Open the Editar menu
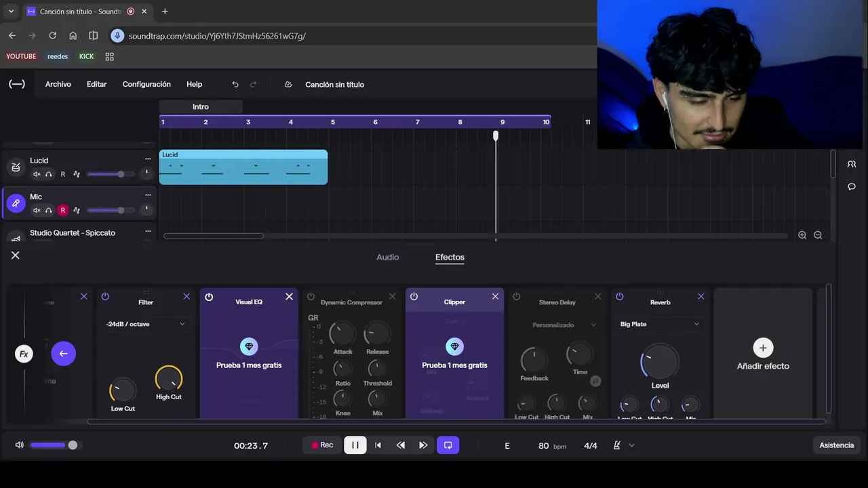This screenshot has height=488, width=868. [x=97, y=84]
